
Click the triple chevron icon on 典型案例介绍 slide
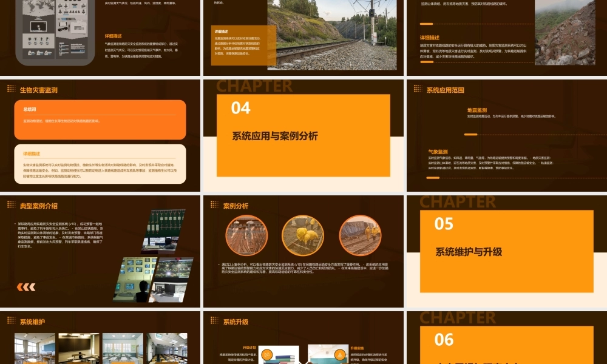click(x=26, y=287)
